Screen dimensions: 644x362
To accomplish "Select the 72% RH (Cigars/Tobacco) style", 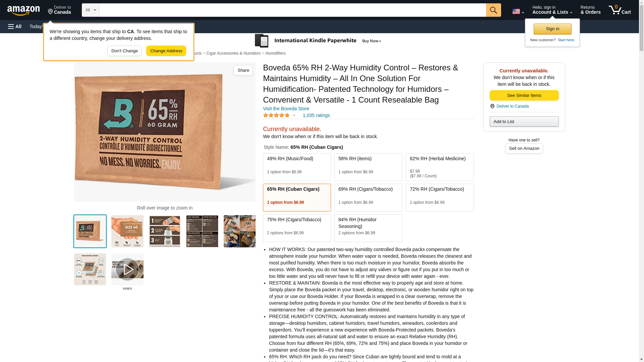I will point(440,197).
